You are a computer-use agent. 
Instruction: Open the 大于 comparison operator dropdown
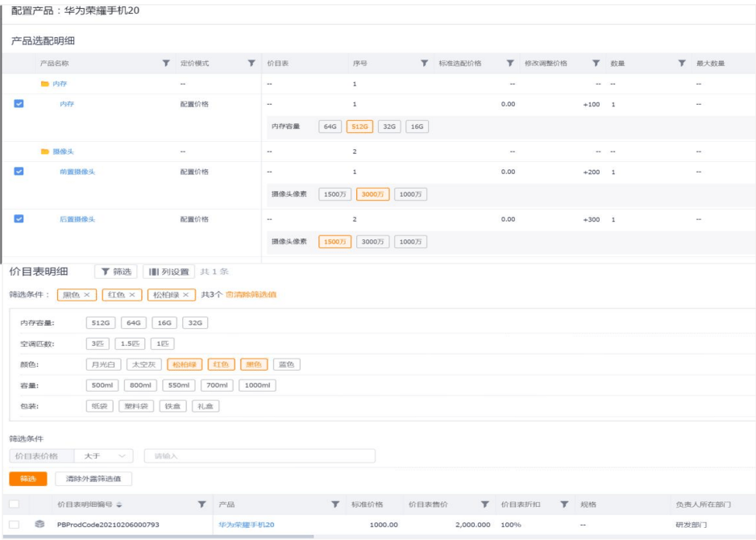pyautogui.click(x=107, y=456)
